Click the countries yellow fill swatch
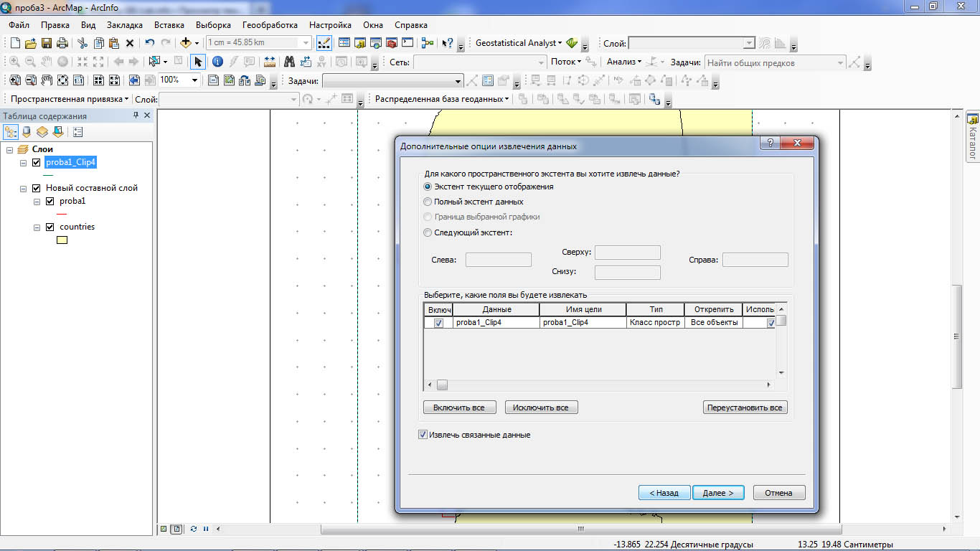Screen dimensions: 980x551 62,240
